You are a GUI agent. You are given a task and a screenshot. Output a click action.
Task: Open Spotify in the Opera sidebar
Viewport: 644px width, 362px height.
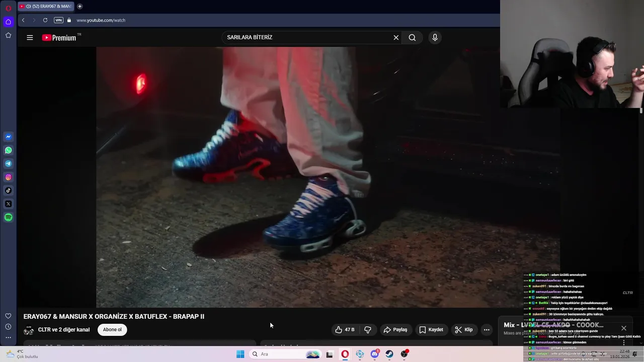[8, 217]
